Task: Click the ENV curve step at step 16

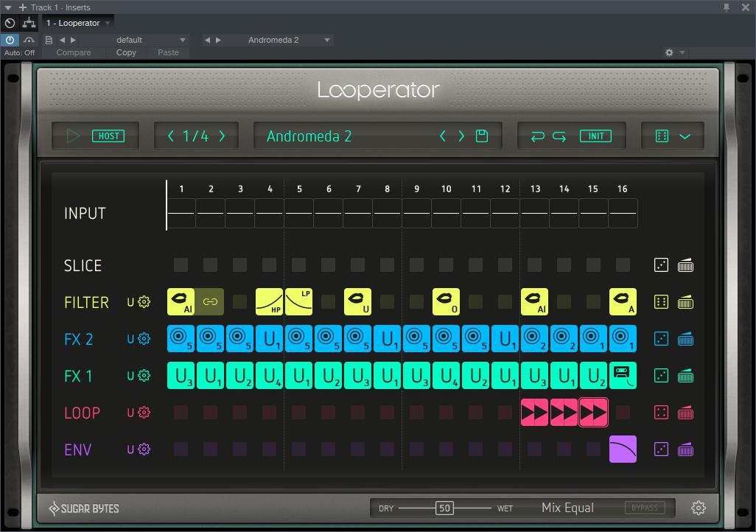Action: click(x=623, y=449)
